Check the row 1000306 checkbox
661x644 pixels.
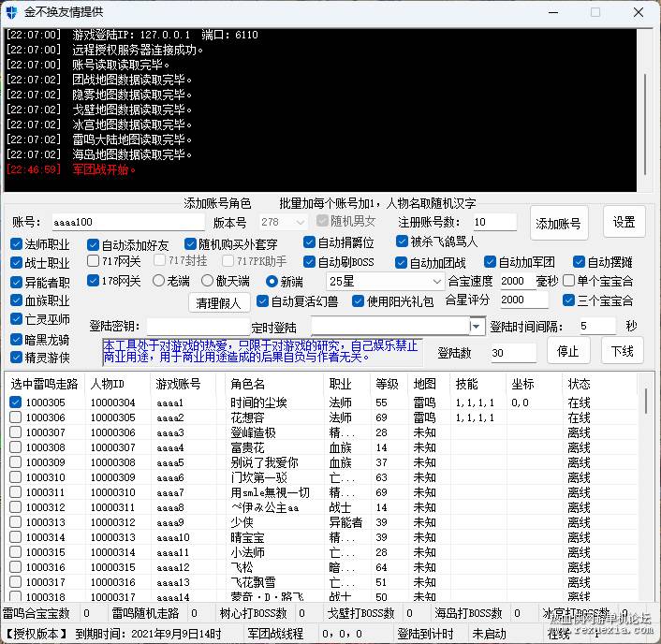(16, 417)
